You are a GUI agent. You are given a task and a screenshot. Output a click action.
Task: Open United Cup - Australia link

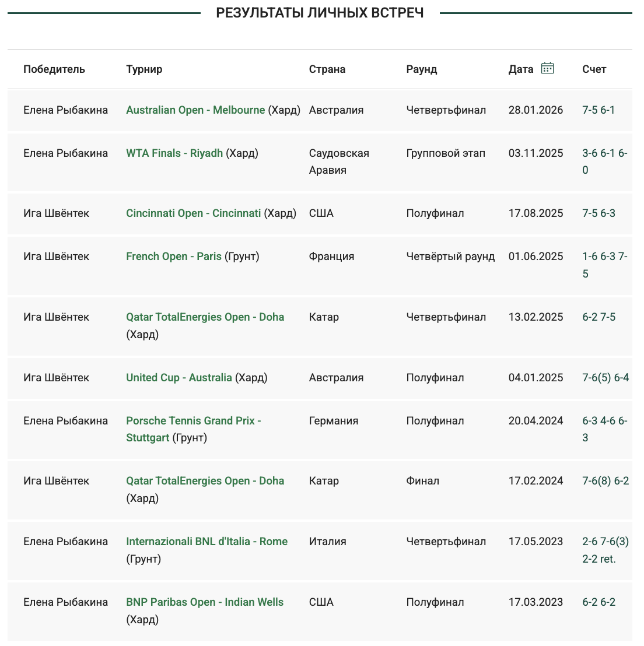point(179,378)
